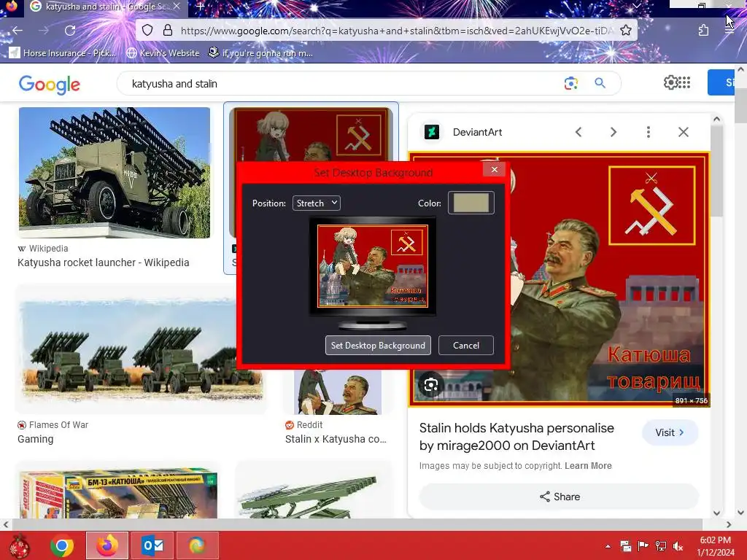Search by image with Google Lens icon
This screenshot has height=560, width=747.
[x=570, y=83]
